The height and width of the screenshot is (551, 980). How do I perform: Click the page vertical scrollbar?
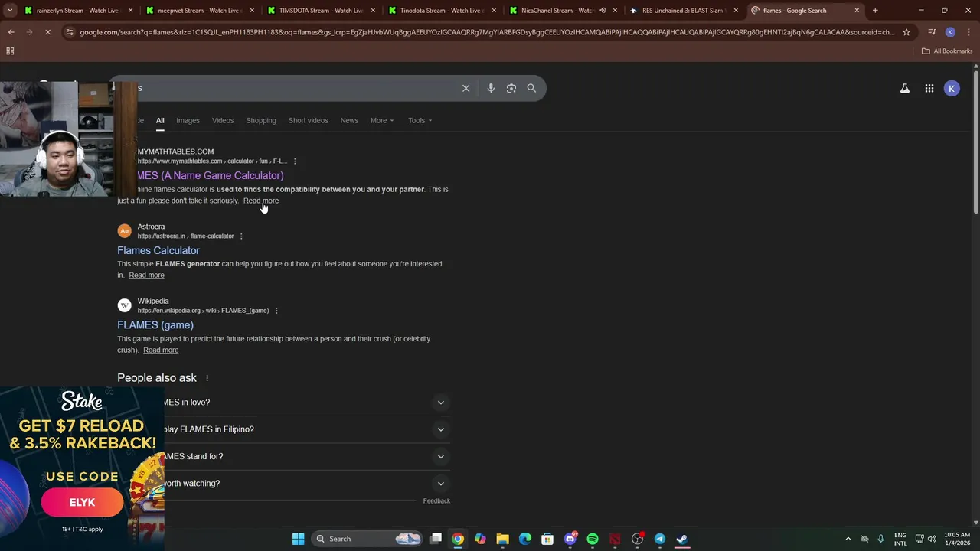coord(975,142)
